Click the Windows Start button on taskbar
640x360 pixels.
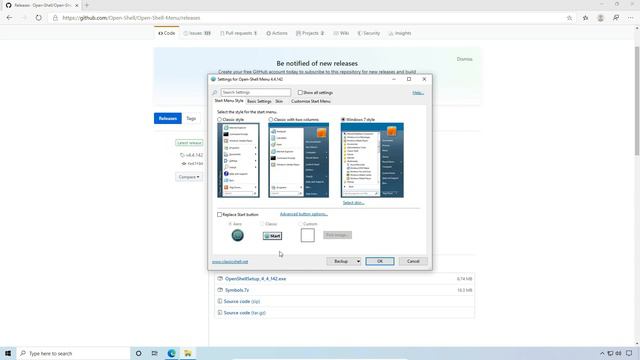[8, 353]
